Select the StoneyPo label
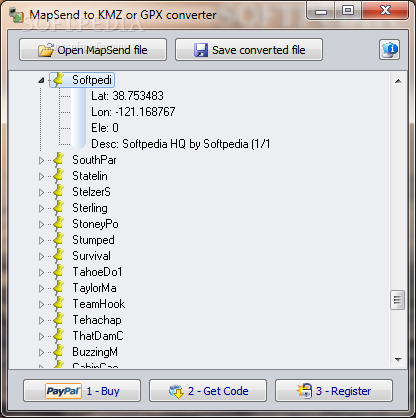 click(x=95, y=224)
